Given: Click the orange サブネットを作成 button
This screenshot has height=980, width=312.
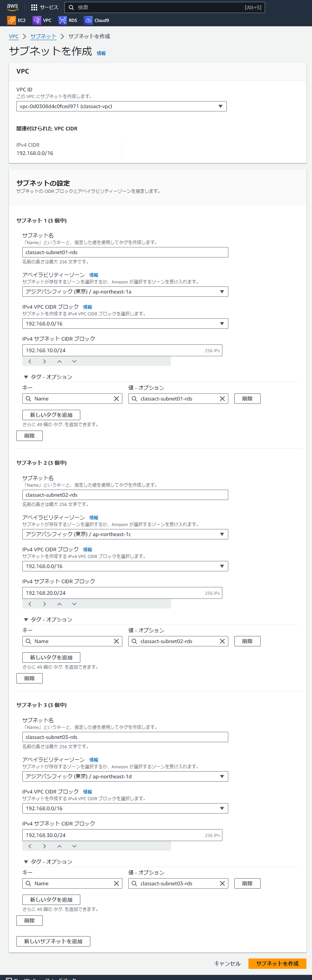Looking at the screenshot, I should click(x=277, y=963).
